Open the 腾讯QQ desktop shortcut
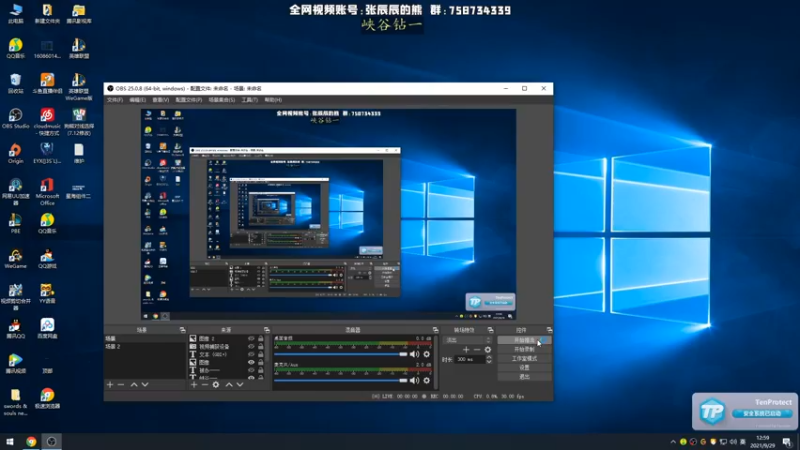 click(15, 329)
